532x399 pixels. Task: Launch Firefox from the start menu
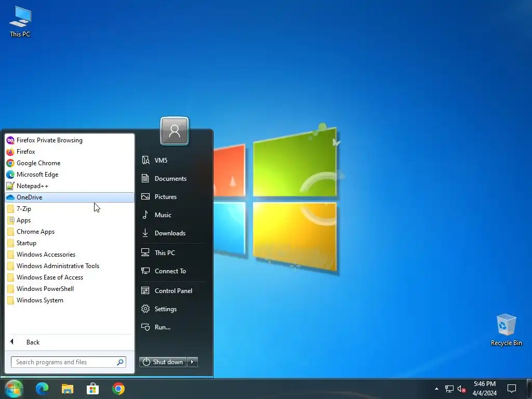pyautogui.click(x=70, y=152)
